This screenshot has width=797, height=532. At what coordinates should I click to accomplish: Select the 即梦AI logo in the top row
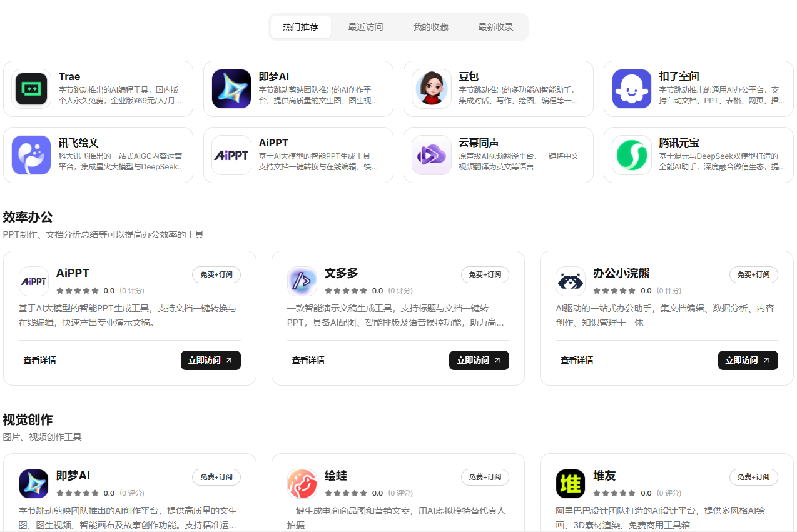click(231, 89)
